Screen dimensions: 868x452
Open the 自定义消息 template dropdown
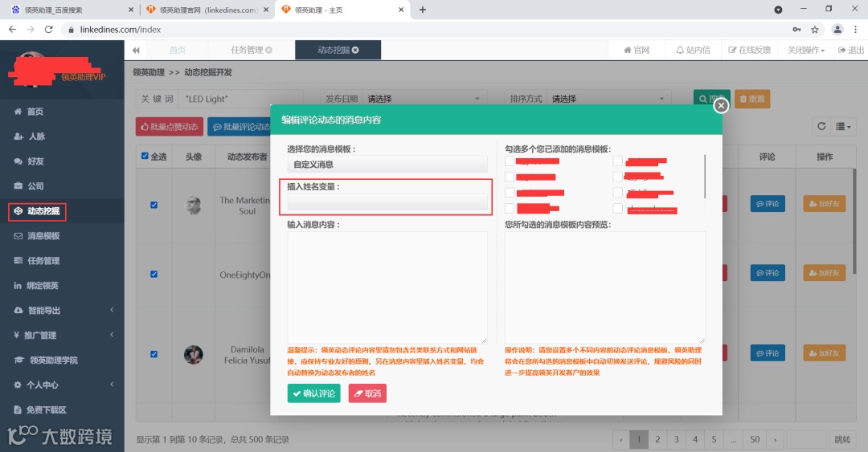(387, 165)
